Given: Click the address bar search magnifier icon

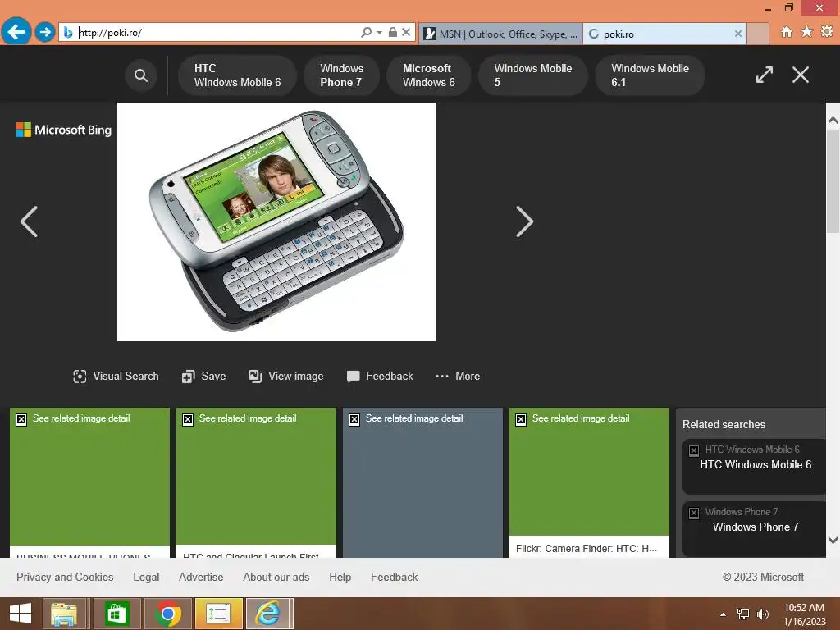Looking at the screenshot, I should click(366, 32).
